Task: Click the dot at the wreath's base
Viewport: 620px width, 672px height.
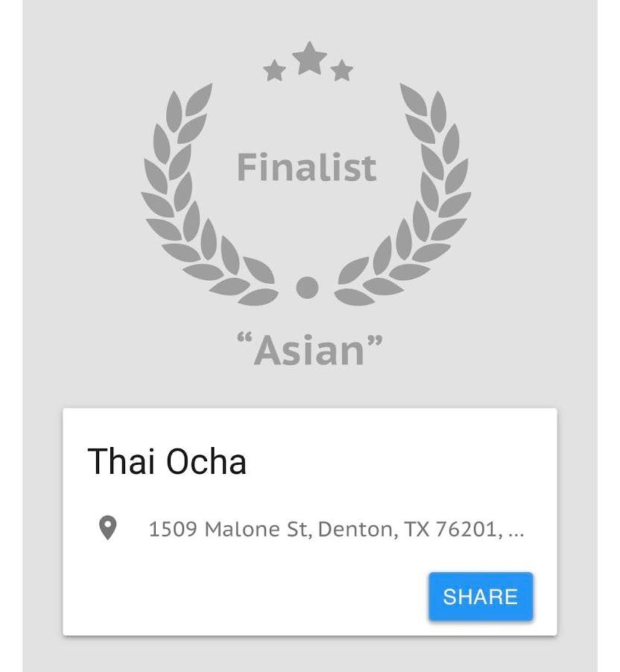Action: pos(307,287)
